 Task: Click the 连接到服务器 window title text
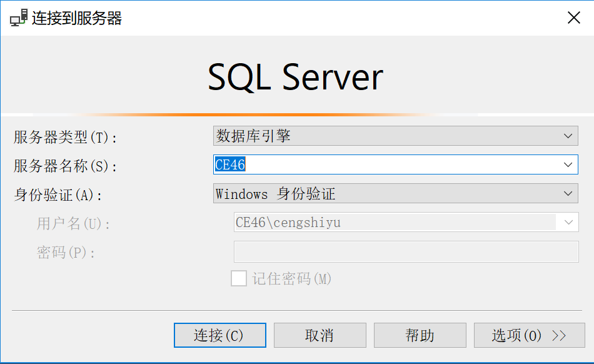[x=77, y=18]
